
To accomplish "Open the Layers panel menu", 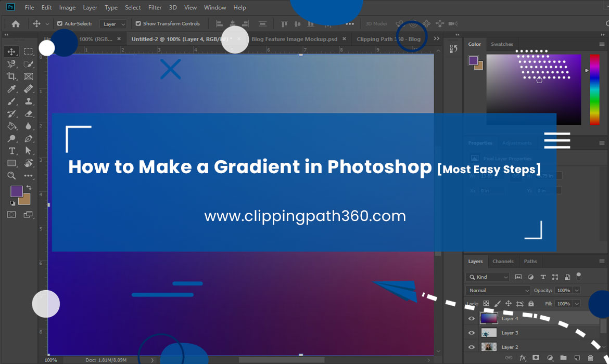I will click(602, 261).
